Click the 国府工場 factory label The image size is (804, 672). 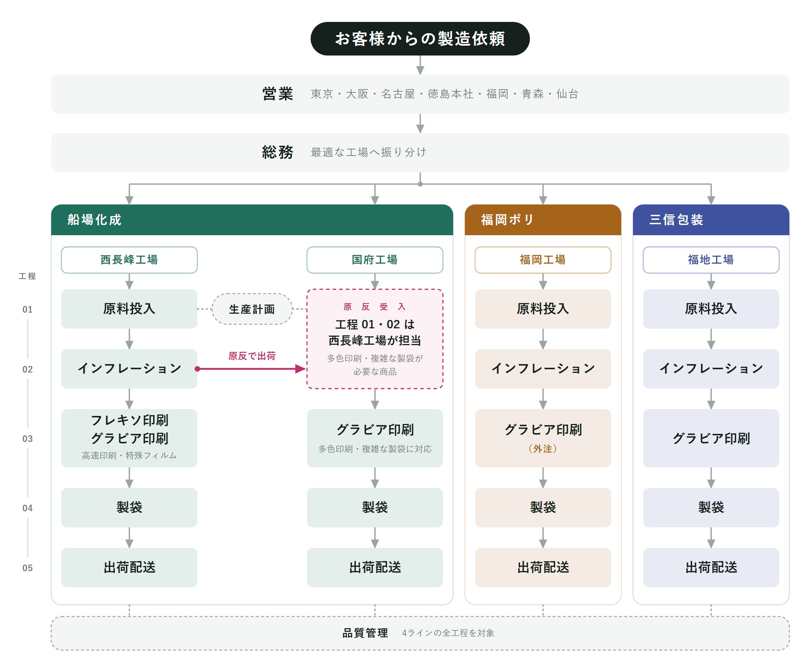(x=375, y=260)
